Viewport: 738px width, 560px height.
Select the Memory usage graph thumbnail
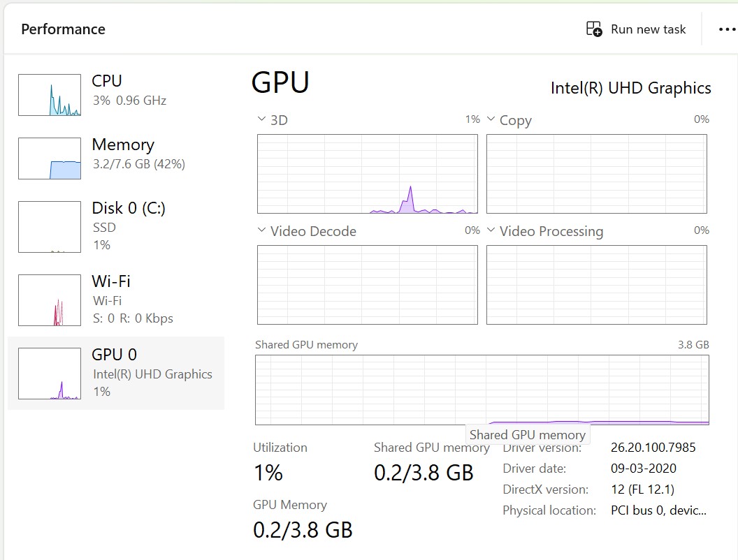[x=50, y=159]
